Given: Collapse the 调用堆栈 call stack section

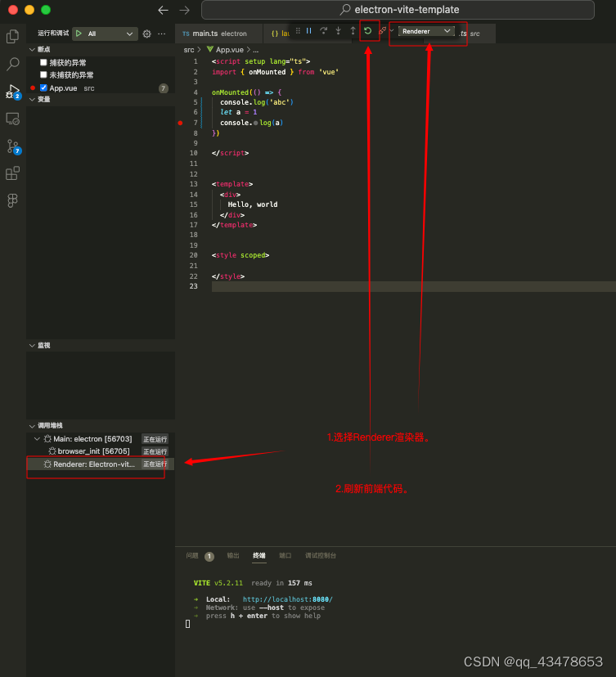Looking at the screenshot, I should tap(32, 426).
